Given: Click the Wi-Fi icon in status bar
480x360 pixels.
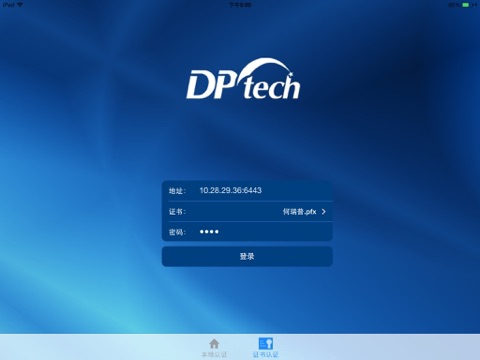Looking at the screenshot, I should point(20,5).
